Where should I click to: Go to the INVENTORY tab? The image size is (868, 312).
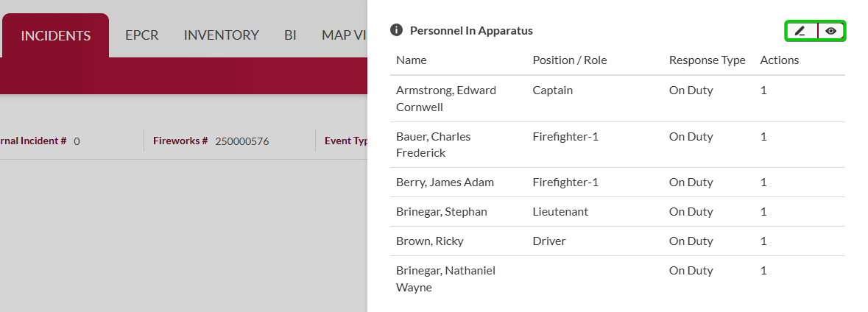coord(221,35)
